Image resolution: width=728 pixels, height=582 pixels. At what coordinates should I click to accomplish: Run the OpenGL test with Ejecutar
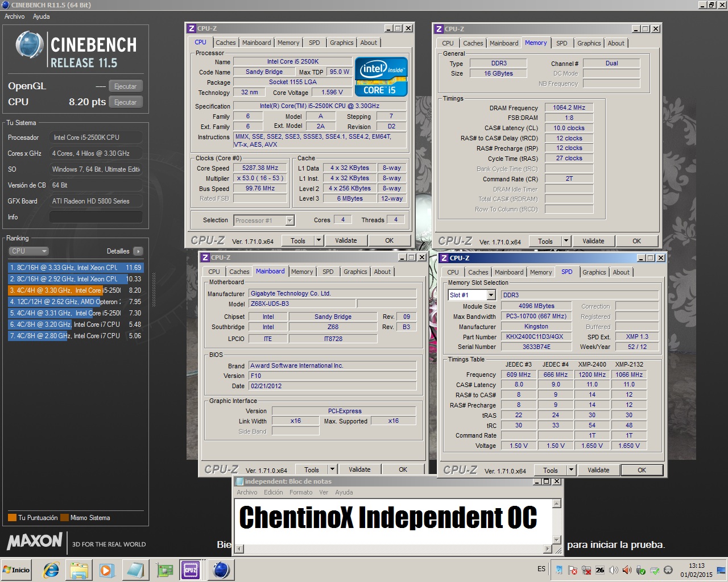pyautogui.click(x=125, y=86)
